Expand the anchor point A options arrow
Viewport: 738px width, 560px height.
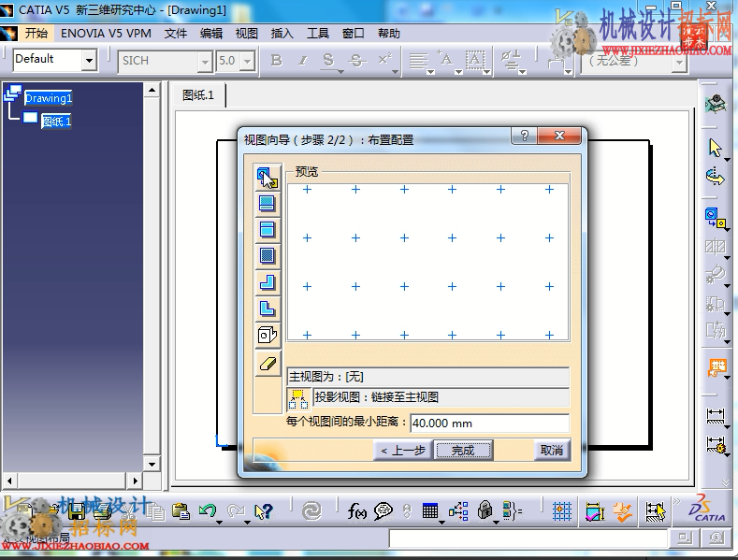[x=458, y=72]
